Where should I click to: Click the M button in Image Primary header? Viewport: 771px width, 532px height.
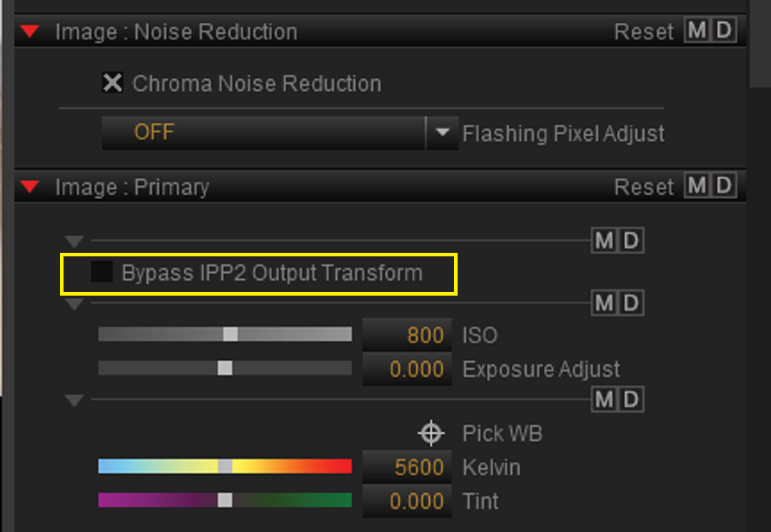[x=697, y=186]
